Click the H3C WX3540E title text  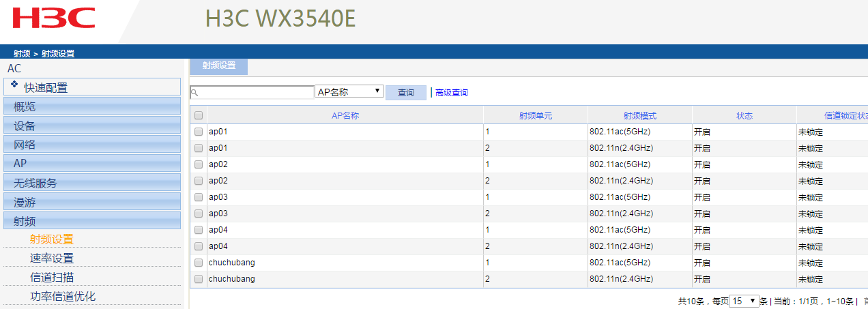(280, 19)
